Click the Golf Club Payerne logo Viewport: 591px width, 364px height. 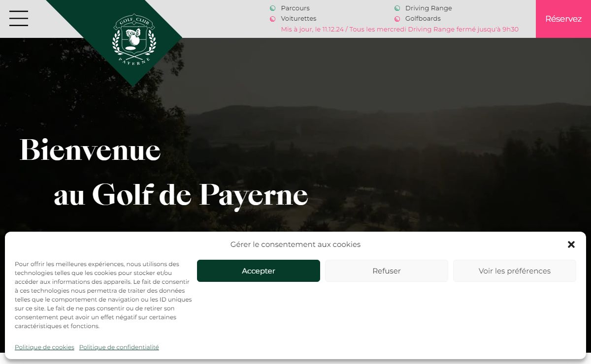(134, 39)
